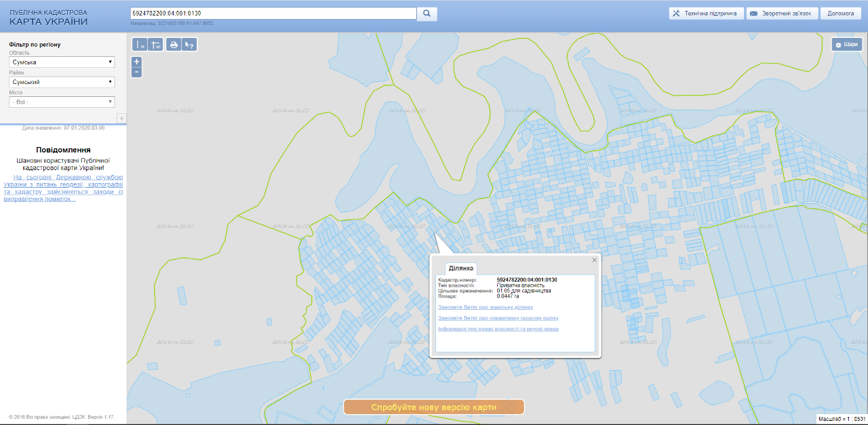The image size is (868, 425).
Task: Activate the identify cursor help tool
Action: click(189, 45)
